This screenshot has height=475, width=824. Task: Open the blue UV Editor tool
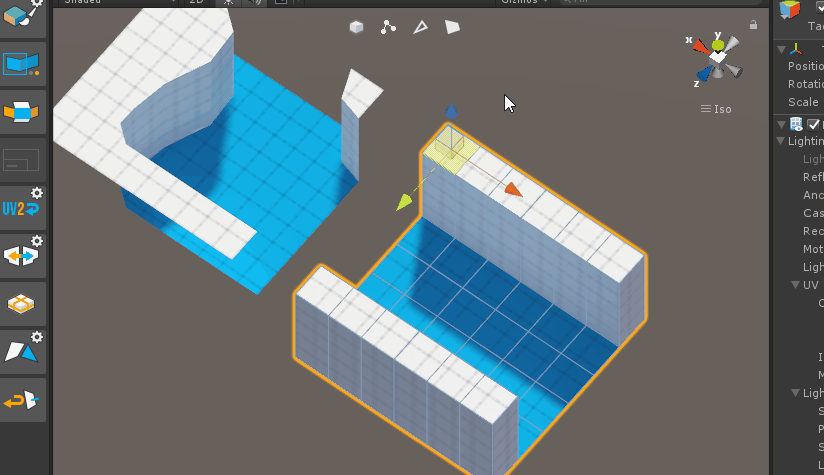tap(21, 64)
